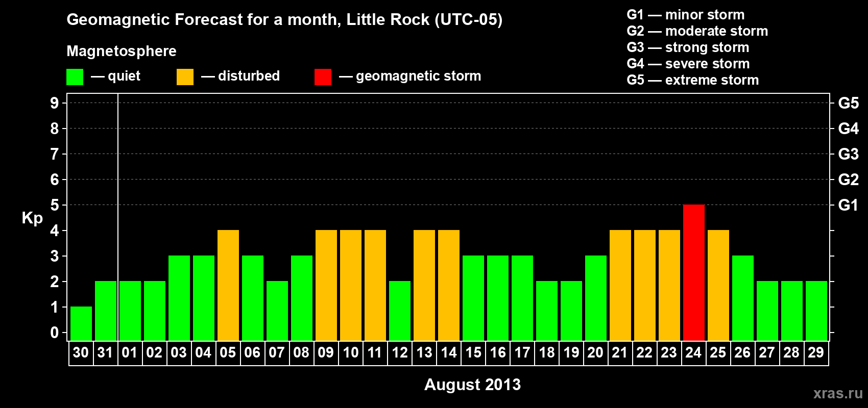Click the date label 31 on the axis
Screen dimensions: 868x408
click(x=105, y=352)
